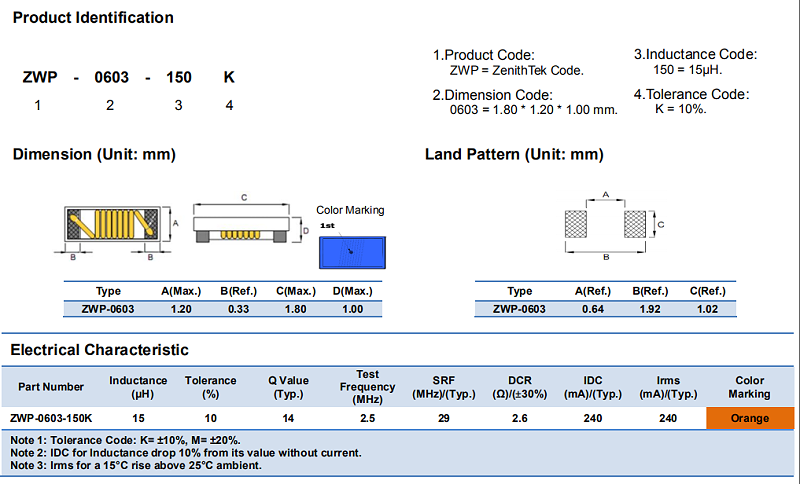Select "ZWP-0603" in the Land Pattern table row
This screenshot has height=484, width=800.
[x=519, y=310]
